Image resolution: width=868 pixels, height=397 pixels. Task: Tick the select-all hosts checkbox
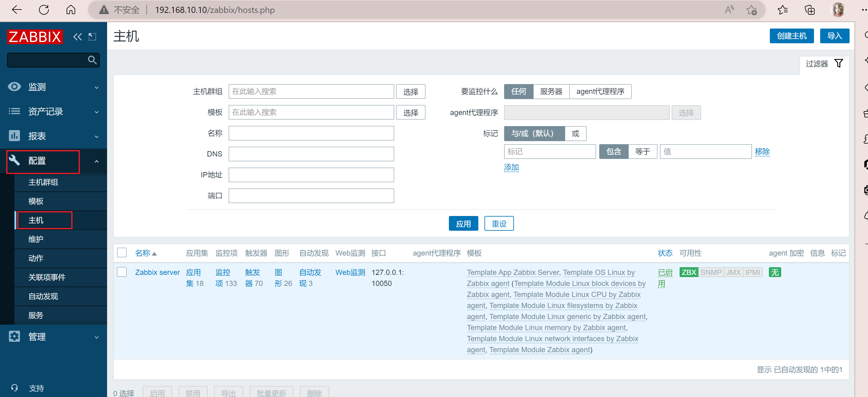tap(122, 252)
